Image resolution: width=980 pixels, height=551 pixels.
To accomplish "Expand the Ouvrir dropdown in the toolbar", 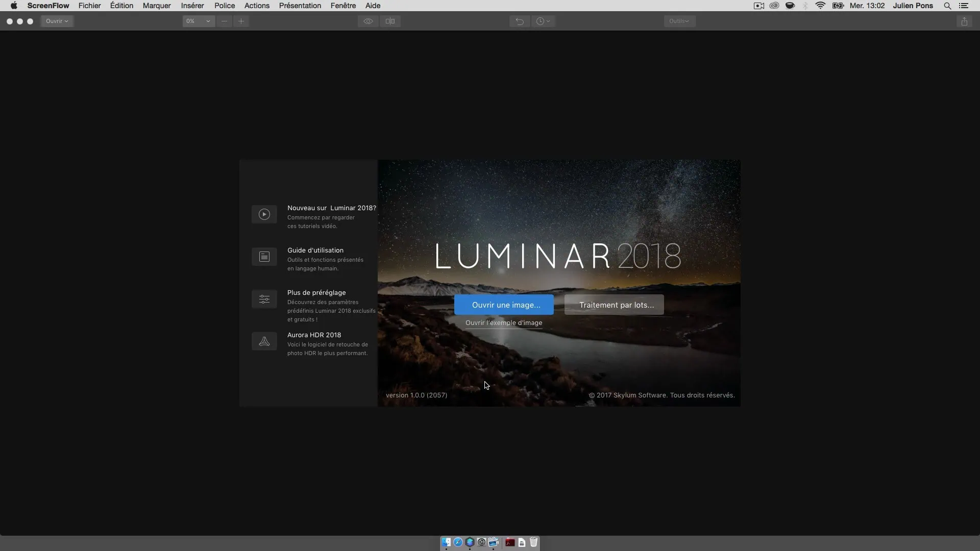I will (57, 21).
